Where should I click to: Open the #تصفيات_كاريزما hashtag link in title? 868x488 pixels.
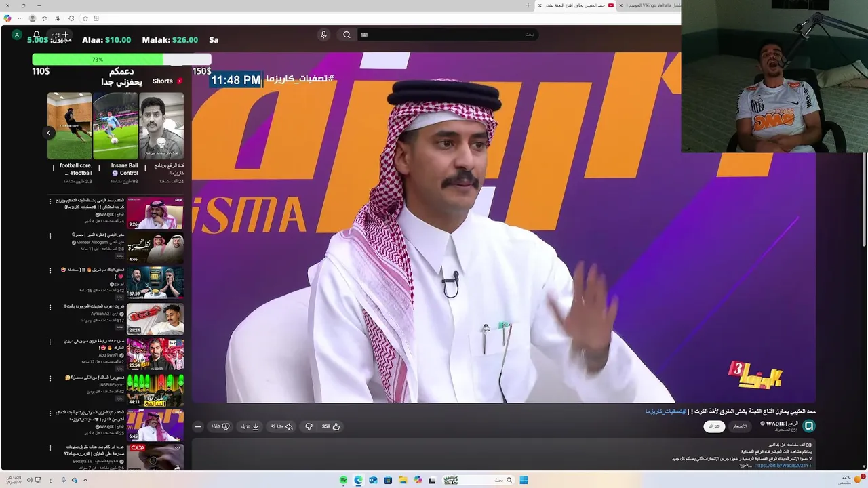pyautogui.click(x=665, y=411)
